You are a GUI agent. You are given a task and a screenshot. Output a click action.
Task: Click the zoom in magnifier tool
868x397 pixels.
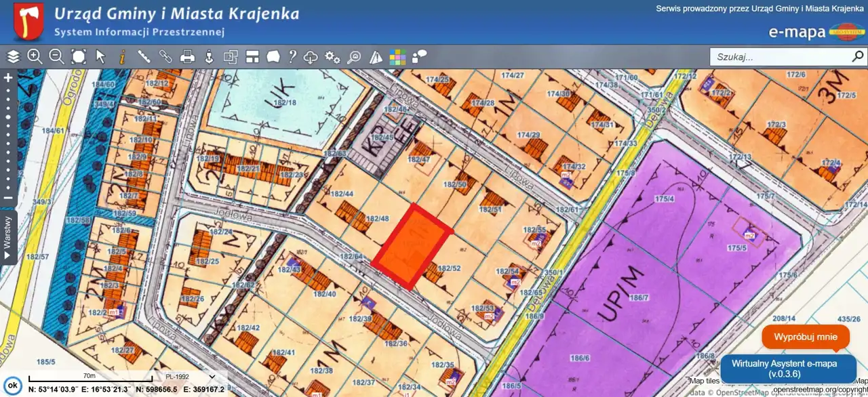click(x=35, y=57)
